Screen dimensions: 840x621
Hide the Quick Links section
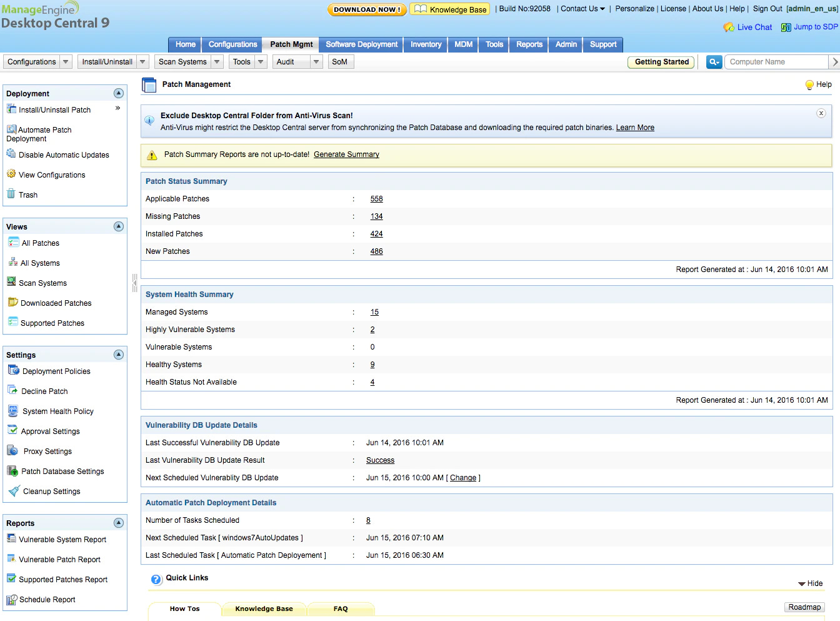(x=810, y=583)
